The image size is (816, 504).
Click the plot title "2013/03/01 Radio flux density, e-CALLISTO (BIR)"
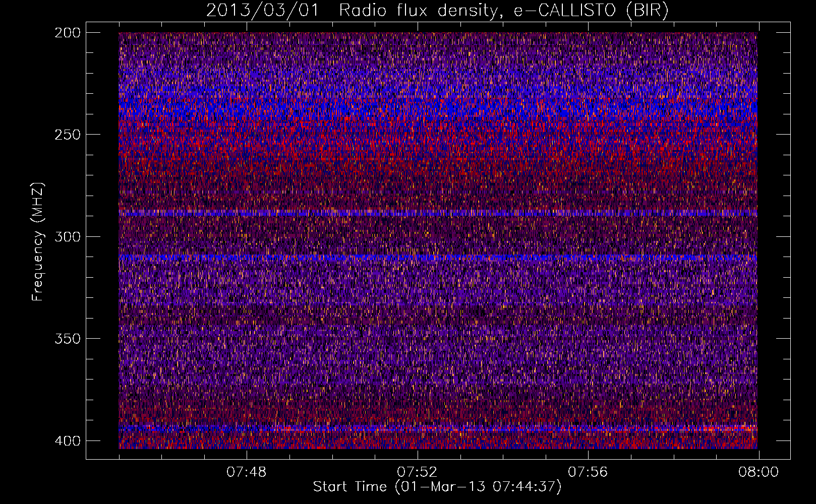pos(437,11)
